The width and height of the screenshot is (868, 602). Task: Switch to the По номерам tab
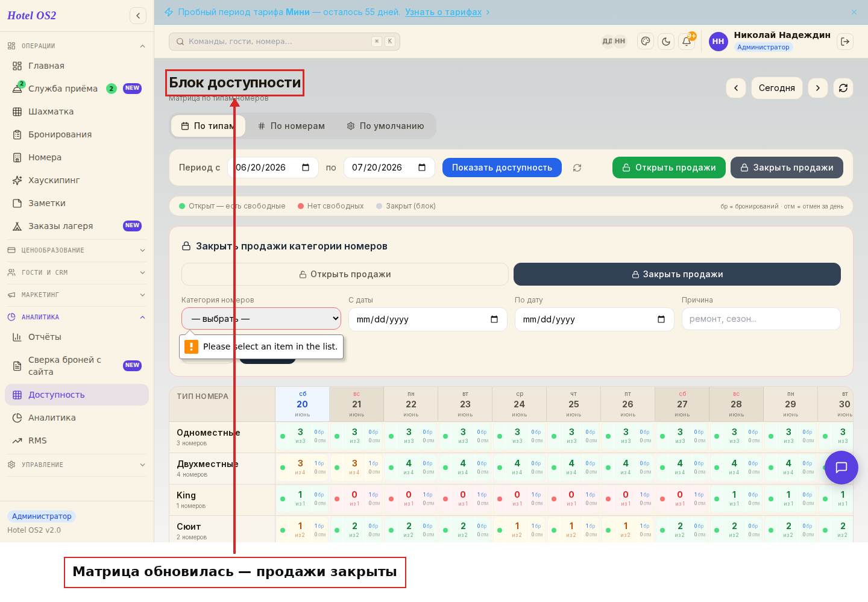tap(292, 126)
